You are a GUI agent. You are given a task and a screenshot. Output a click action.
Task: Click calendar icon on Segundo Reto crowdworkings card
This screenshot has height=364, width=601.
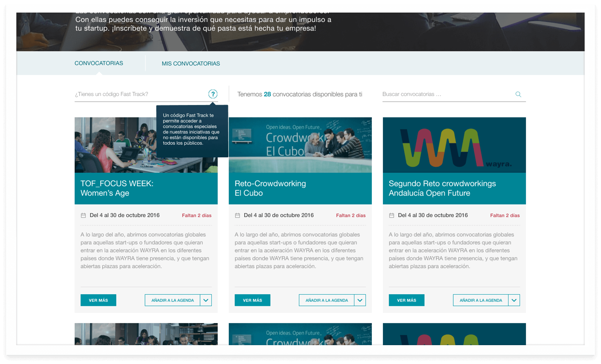click(392, 215)
